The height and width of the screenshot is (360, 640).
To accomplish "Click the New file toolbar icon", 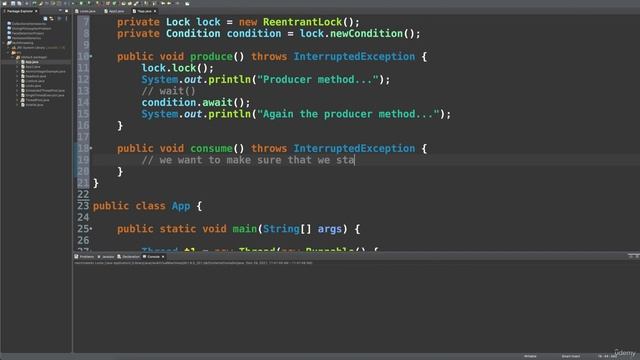I will 4,3.
